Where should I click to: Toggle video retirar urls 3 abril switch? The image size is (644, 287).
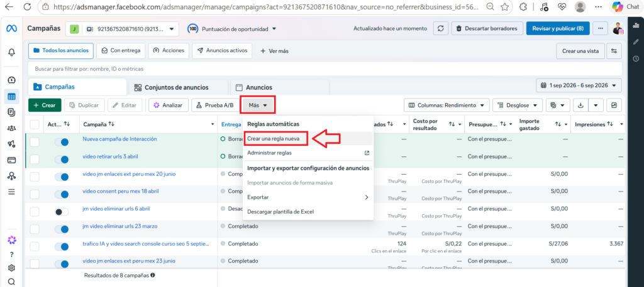pos(62,159)
